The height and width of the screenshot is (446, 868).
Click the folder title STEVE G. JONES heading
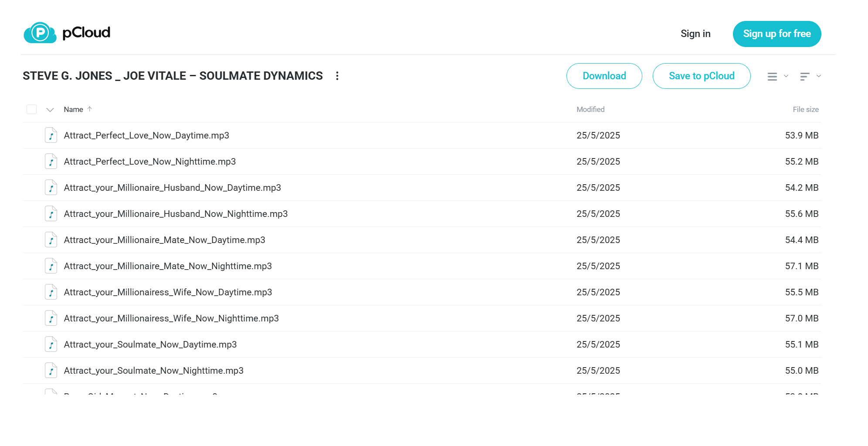click(173, 76)
